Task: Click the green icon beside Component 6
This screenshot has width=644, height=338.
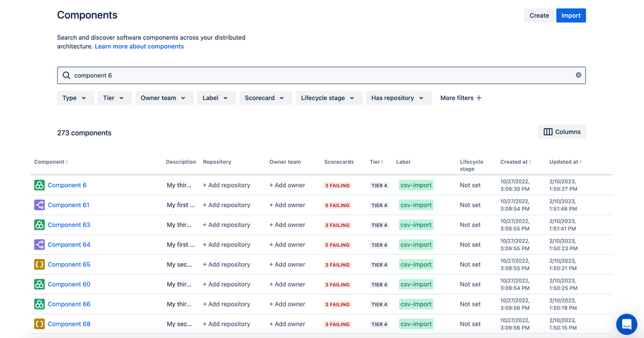Action: point(39,185)
